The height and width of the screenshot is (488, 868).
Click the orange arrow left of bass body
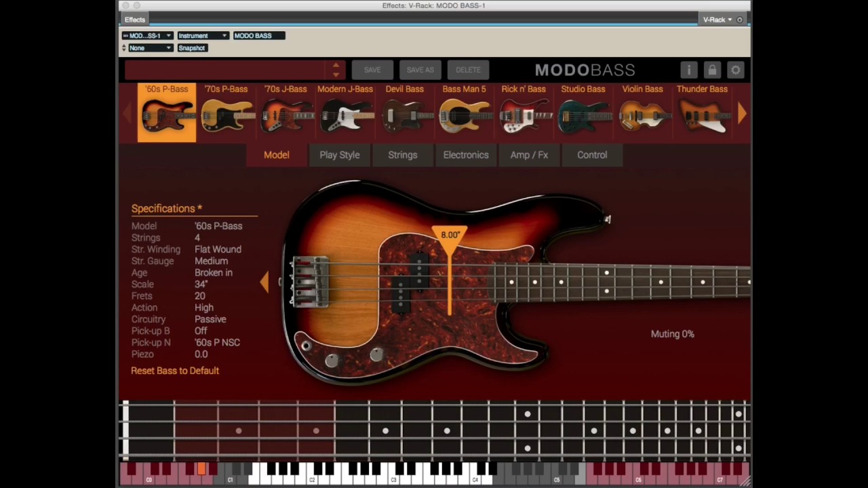pyautogui.click(x=264, y=282)
